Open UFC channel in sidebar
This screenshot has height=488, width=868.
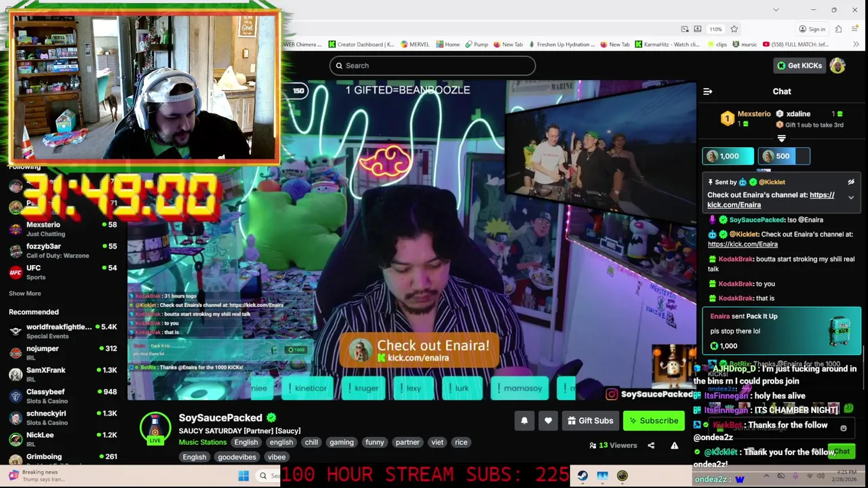click(63, 272)
